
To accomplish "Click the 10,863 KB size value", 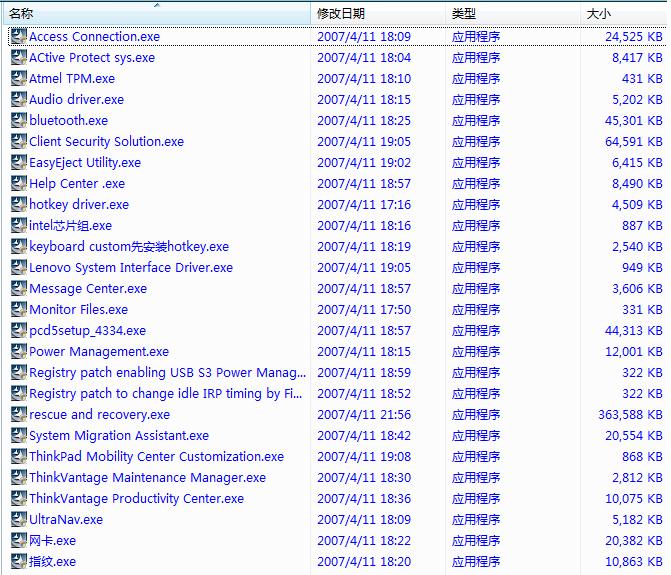I will point(634,561).
